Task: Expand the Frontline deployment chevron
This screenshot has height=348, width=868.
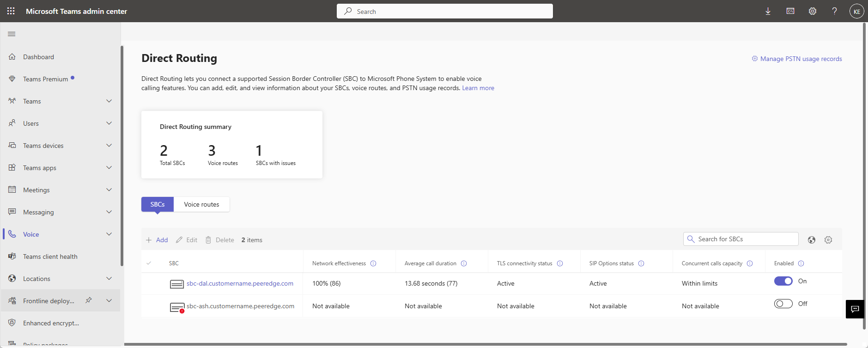Action: pos(109,301)
